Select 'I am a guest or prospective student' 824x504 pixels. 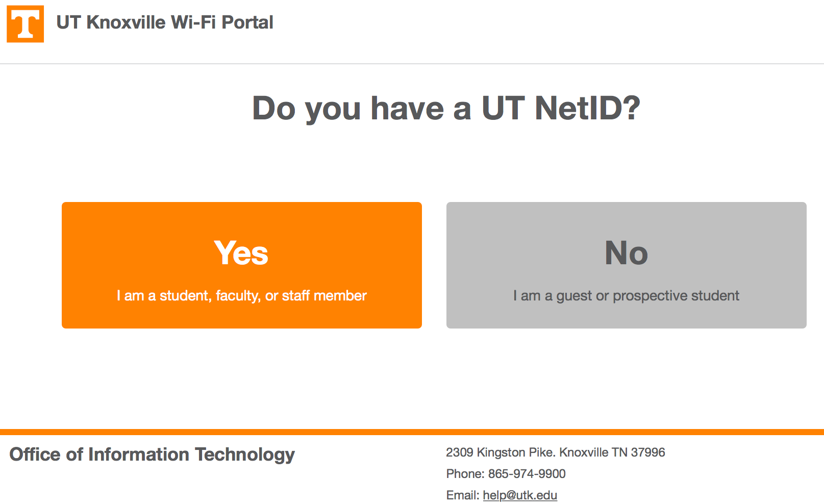[x=626, y=296]
